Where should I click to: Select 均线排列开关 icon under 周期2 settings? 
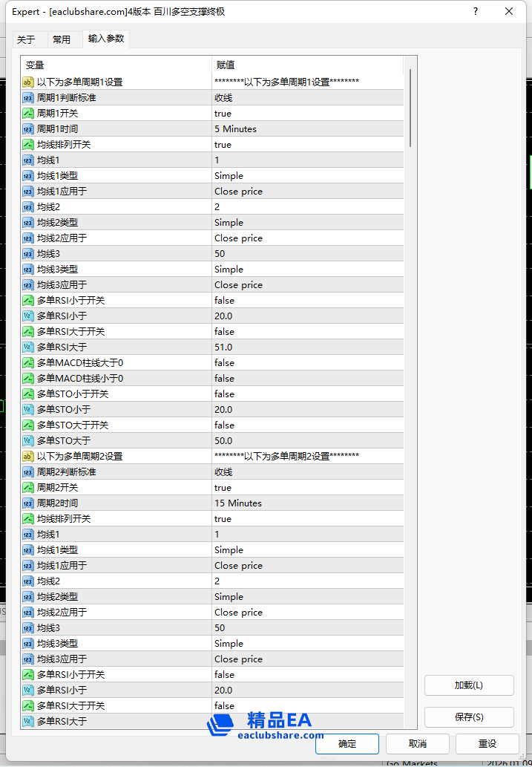28,519
